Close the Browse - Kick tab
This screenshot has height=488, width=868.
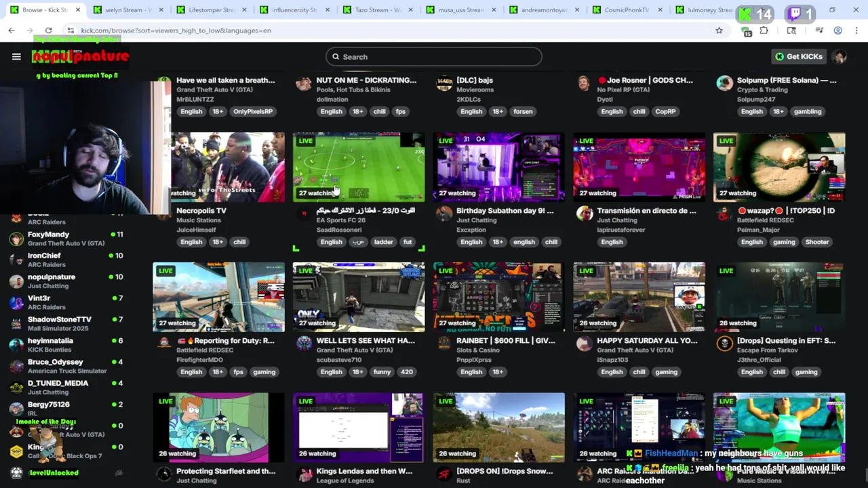(x=78, y=10)
